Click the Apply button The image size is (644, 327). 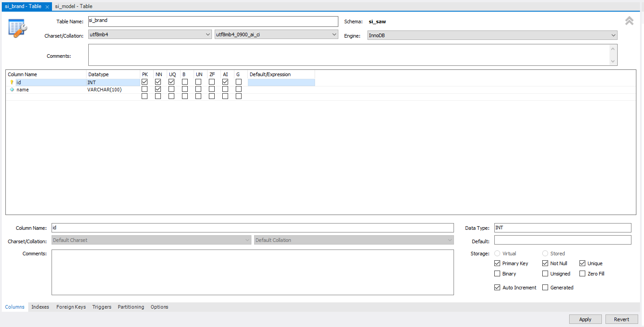585,319
